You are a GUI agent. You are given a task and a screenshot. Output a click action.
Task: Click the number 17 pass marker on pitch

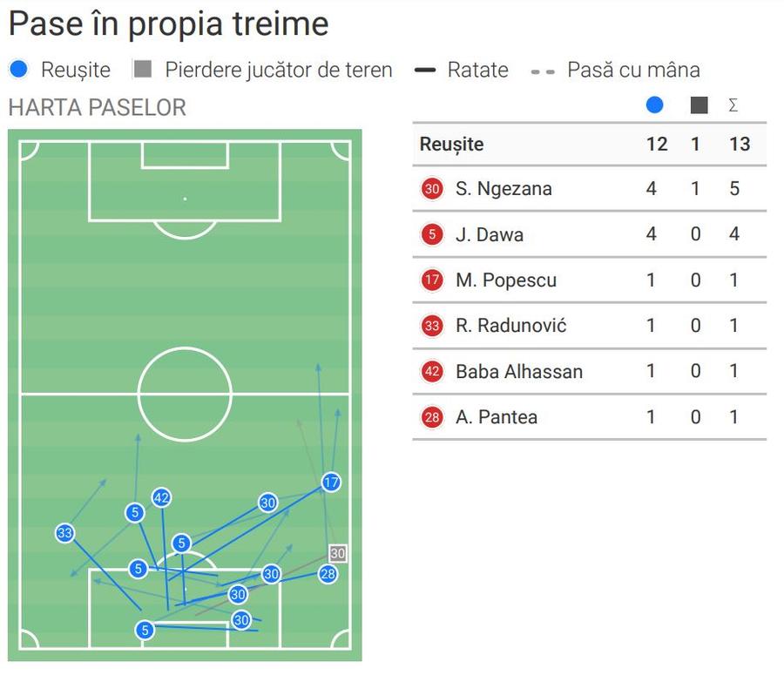[x=331, y=483]
